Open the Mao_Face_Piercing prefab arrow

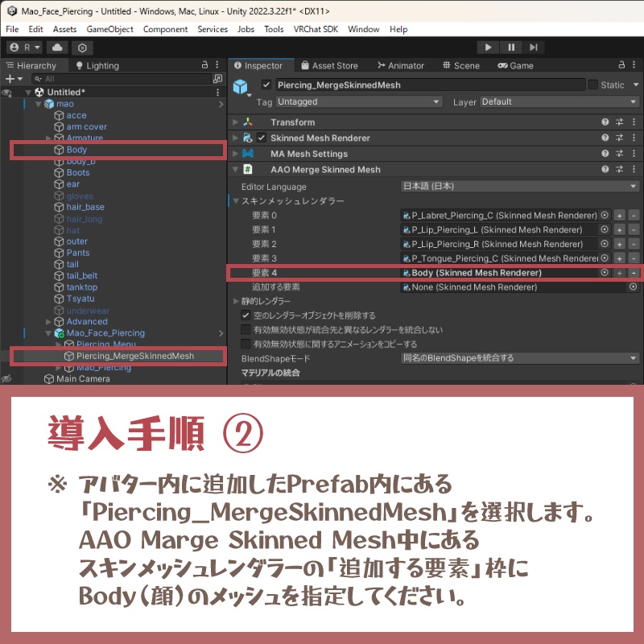(x=221, y=333)
